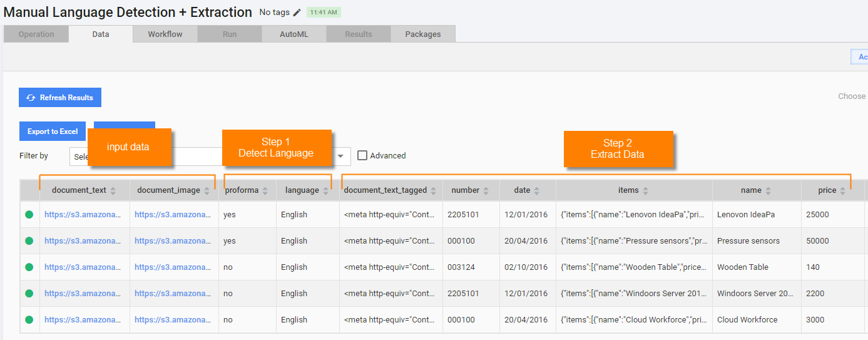Click the Export to Excel button
The image size is (868, 340).
point(53,131)
